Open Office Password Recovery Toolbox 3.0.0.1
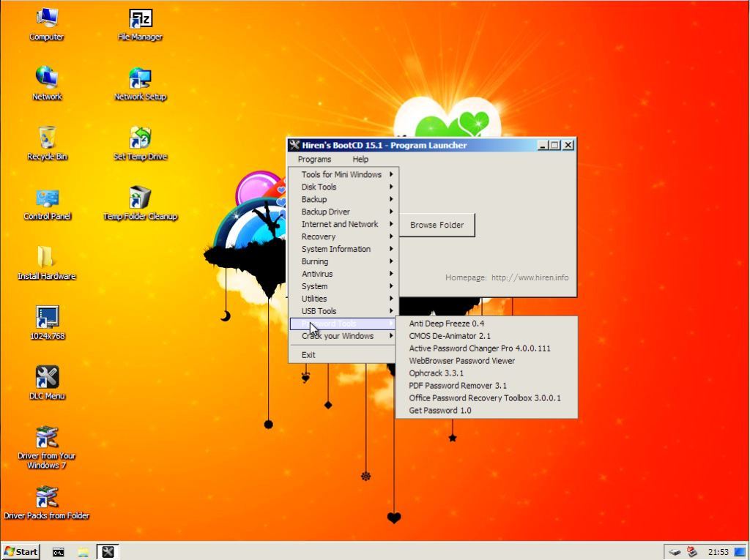750x560 pixels. click(x=486, y=398)
